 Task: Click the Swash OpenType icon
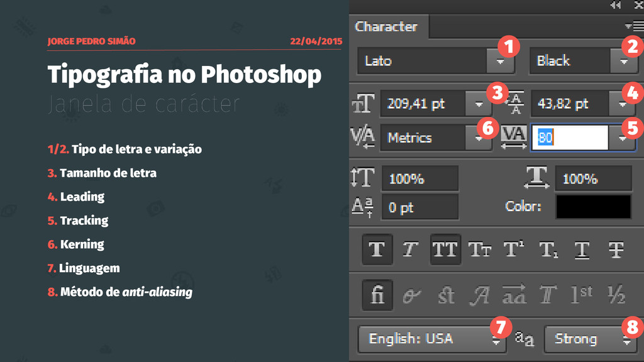point(480,295)
